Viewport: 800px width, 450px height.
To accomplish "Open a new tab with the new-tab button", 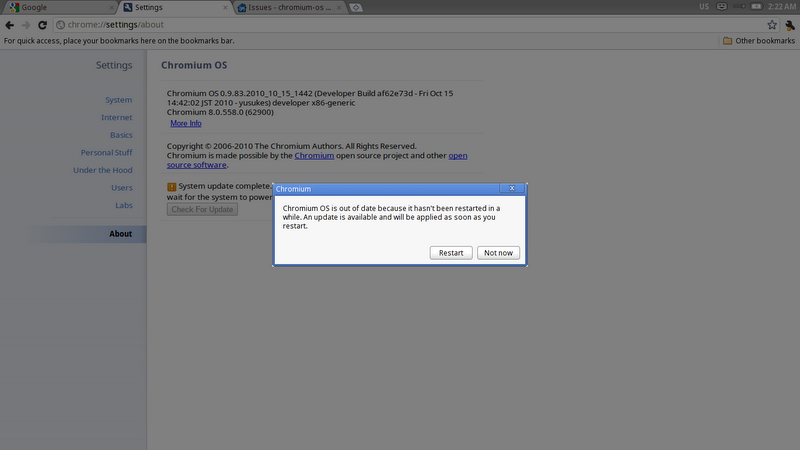I will click(356, 7).
